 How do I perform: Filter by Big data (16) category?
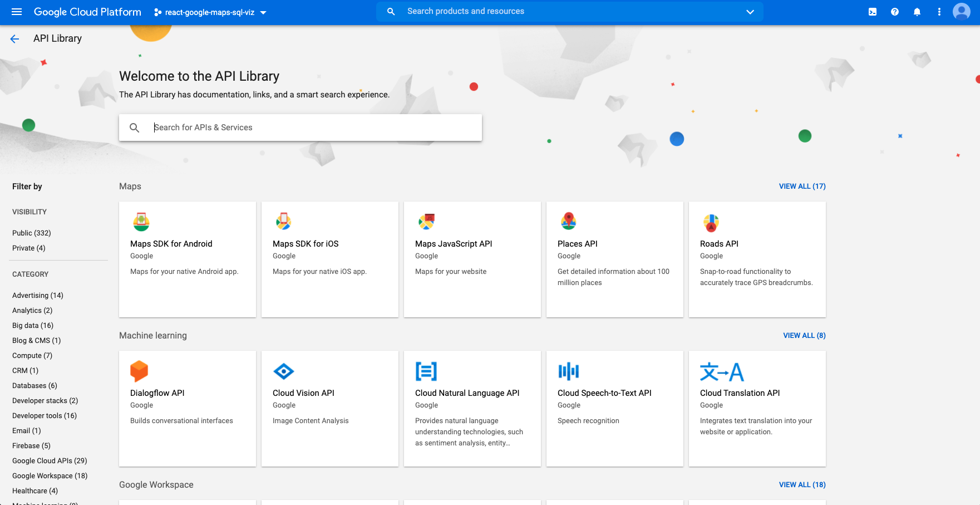coord(33,326)
